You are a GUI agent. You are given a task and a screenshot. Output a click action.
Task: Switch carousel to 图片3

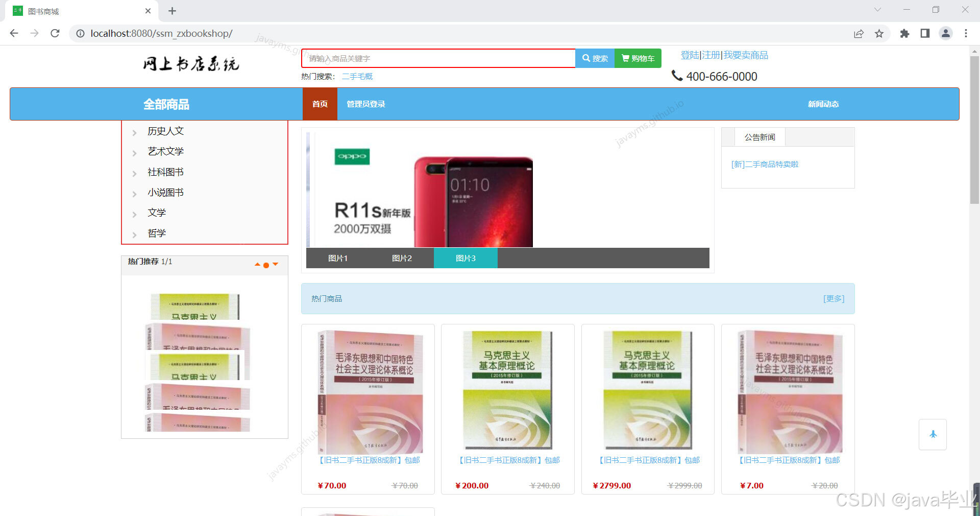click(465, 258)
